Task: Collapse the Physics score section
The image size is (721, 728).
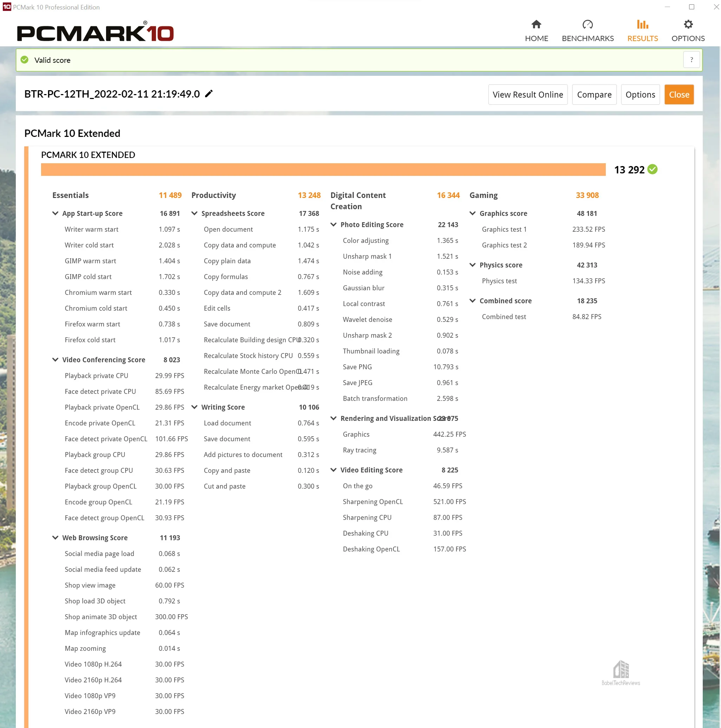Action: pos(472,265)
